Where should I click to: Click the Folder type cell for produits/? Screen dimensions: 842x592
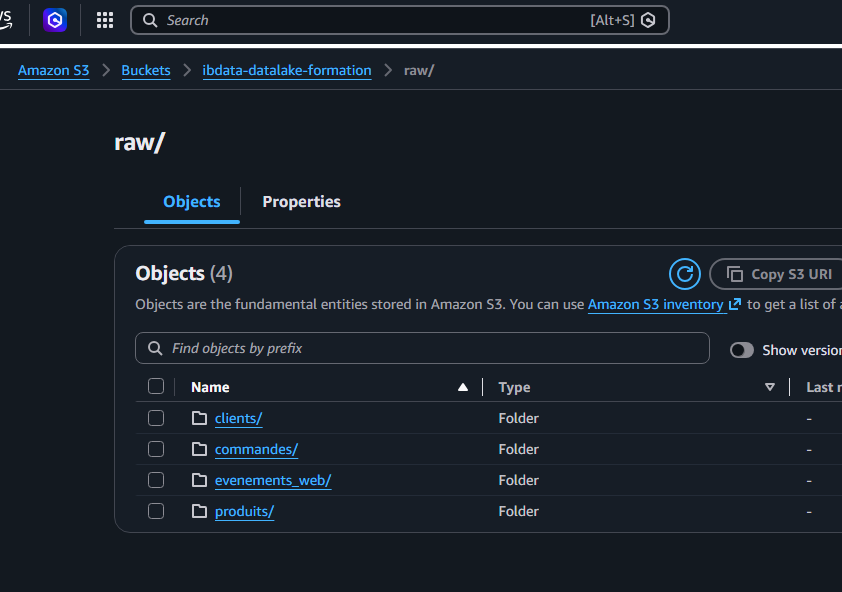518,512
